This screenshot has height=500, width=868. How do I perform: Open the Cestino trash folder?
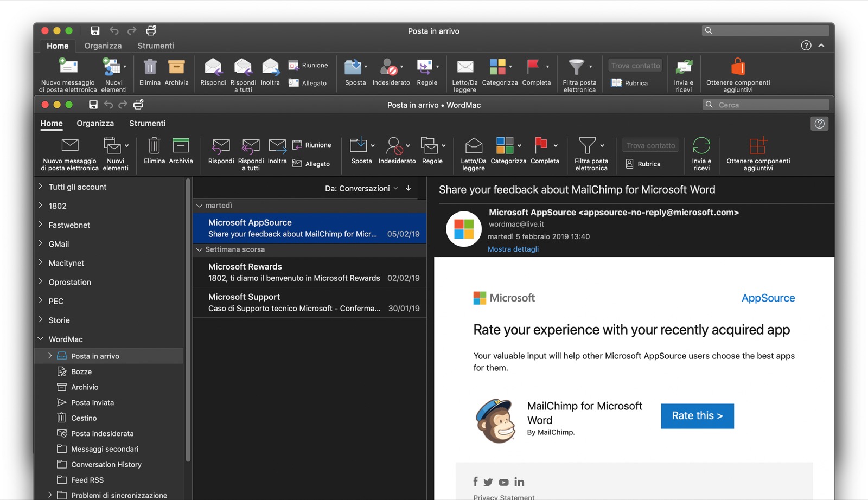coord(84,418)
